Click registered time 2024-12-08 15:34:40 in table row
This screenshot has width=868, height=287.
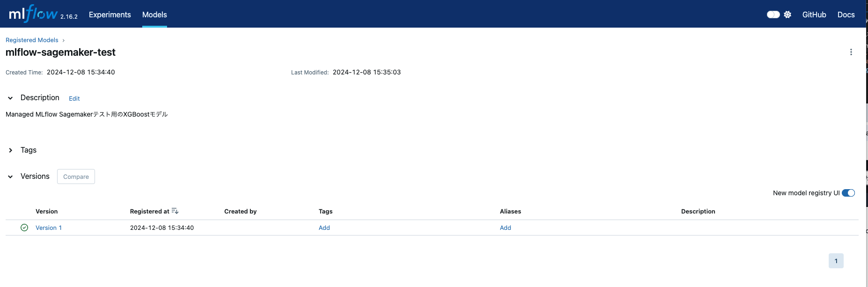[x=162, y=228]
